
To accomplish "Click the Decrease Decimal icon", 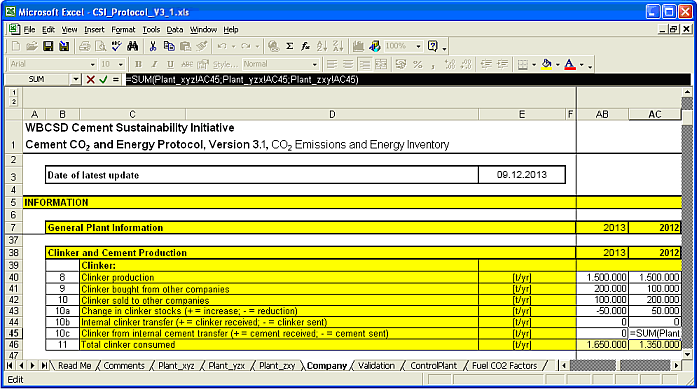I will coord(466,64).
